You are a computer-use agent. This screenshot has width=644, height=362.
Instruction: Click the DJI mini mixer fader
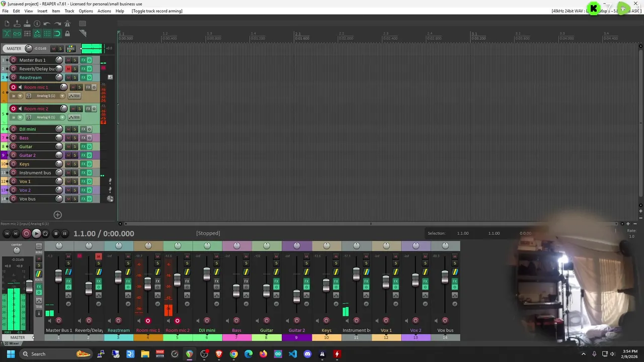(x=207, y=274)
